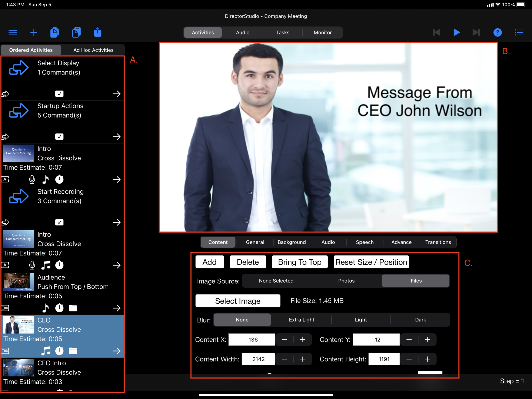Increase Content Width with plus stepper

point(303,359)
